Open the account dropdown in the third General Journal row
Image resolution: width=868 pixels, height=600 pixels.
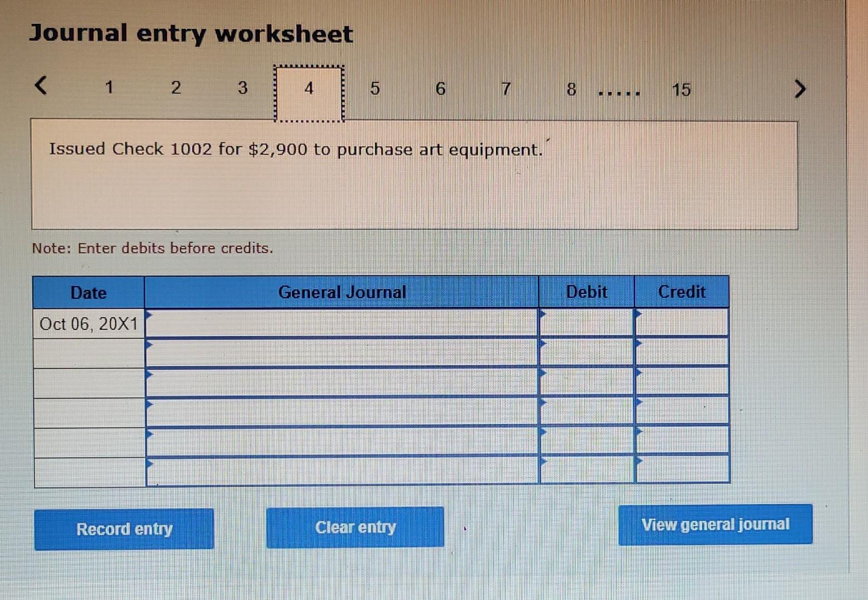point(150,373)
